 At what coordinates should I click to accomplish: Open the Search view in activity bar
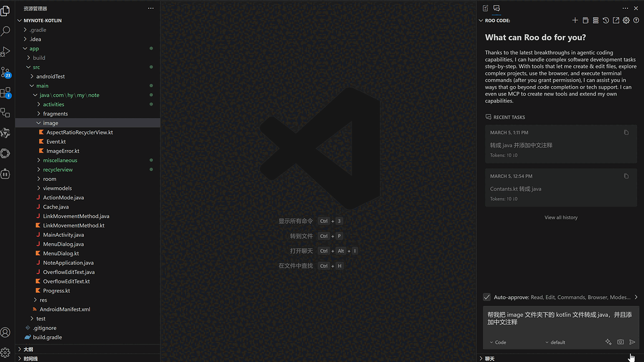5,31
